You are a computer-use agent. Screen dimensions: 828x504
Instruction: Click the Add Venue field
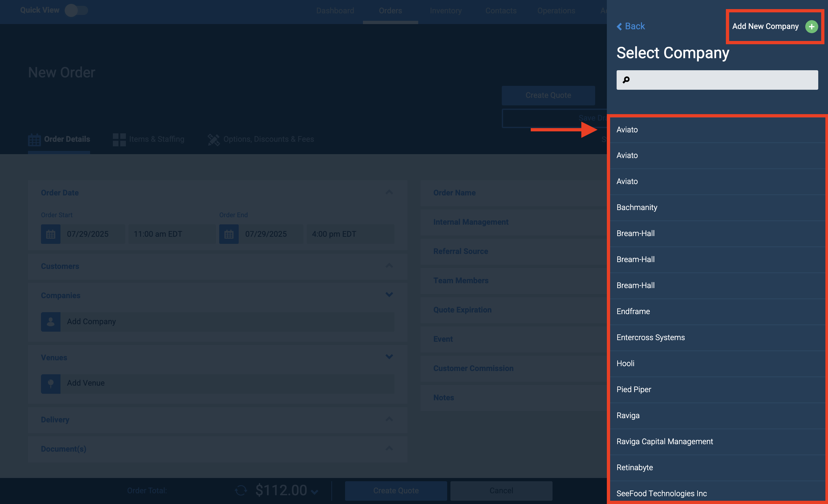[227, 383]
